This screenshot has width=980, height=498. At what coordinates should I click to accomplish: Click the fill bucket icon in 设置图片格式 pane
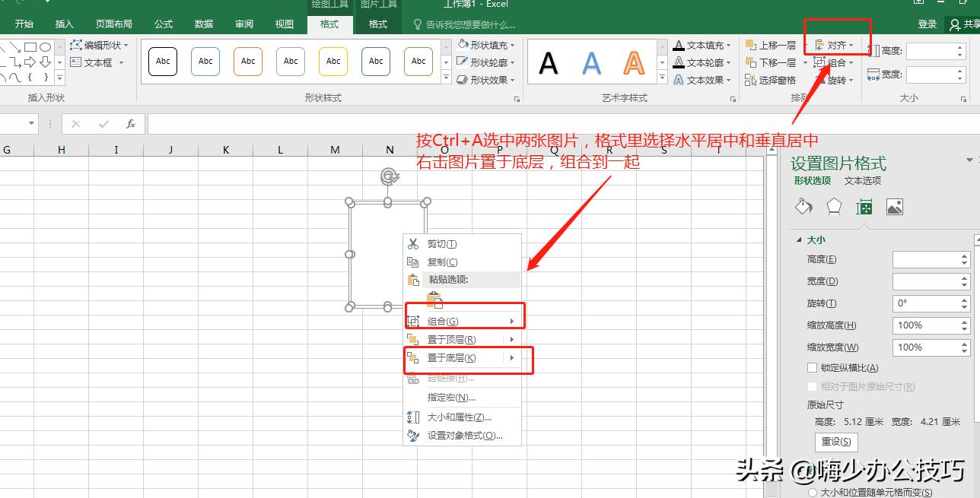point(803,206)
